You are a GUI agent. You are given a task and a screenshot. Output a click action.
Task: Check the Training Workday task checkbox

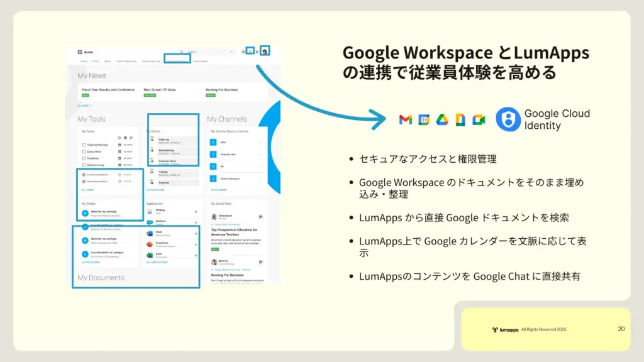coord(84,145)
